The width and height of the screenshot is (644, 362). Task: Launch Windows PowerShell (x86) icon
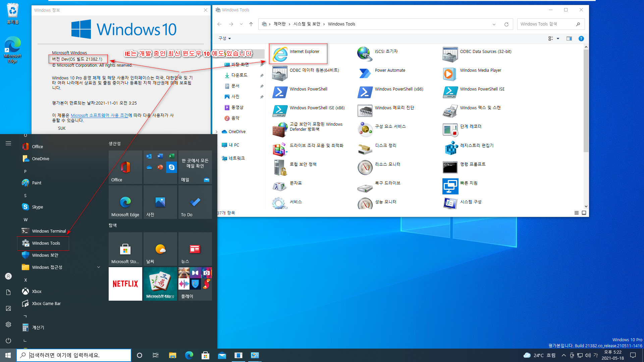click(x=365, y=92)
